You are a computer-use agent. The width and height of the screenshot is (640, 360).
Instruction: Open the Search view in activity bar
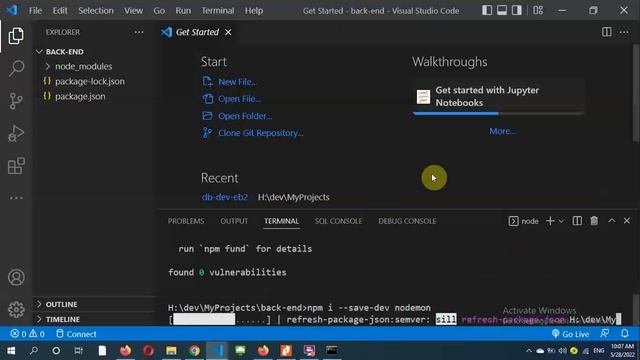[16, 68]
